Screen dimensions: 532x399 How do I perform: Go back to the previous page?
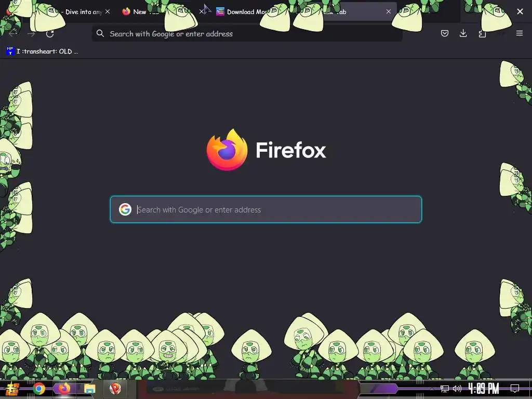pos(12,34)
